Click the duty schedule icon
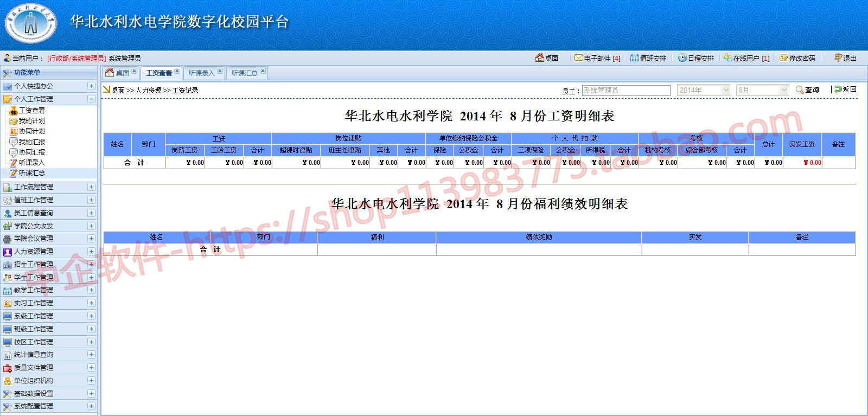This screenshot has width=868, height=416. point(634,57)
